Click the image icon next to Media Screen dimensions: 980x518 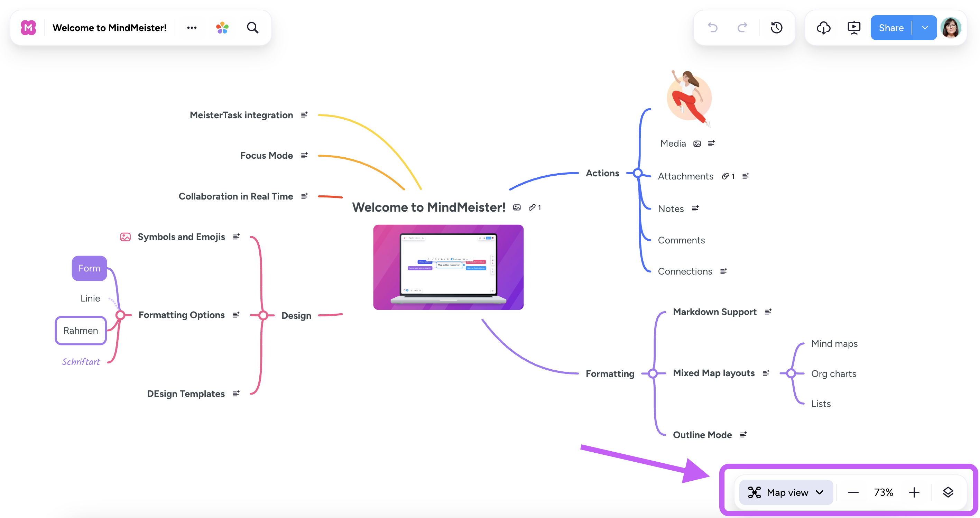tap(697, 144)
